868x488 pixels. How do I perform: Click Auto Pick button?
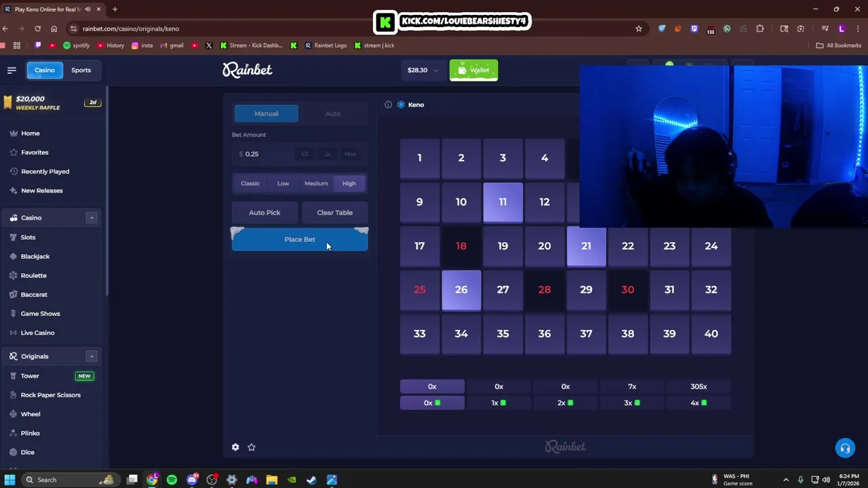[x=264, y=213]
